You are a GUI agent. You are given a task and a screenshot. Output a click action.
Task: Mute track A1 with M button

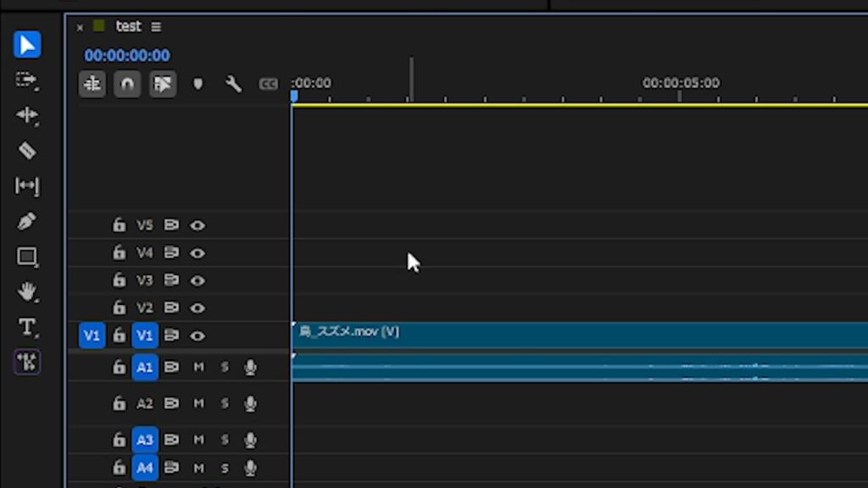pos(198,367)
